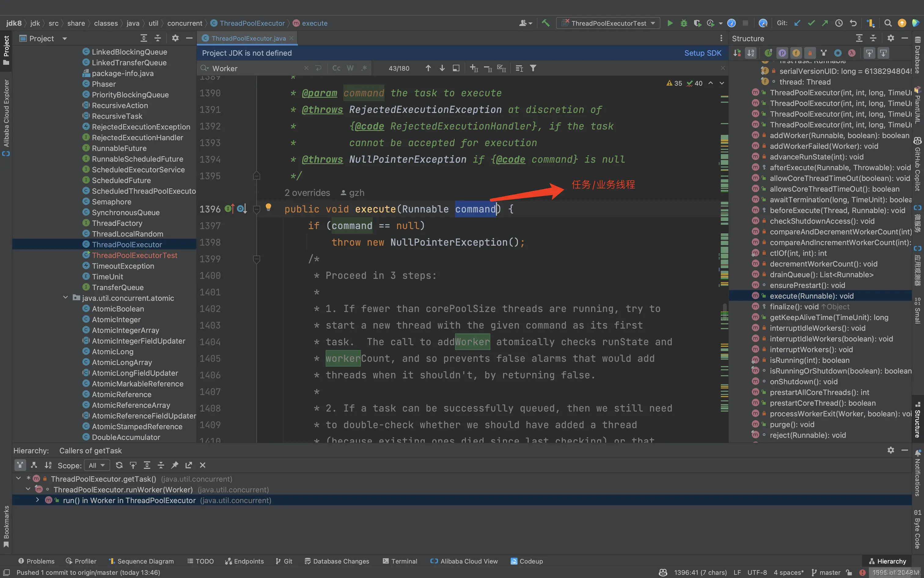This screenshot has height=578, width=924.
Task: Build project with the hammer icon
Action: click(x=546, y=23)
